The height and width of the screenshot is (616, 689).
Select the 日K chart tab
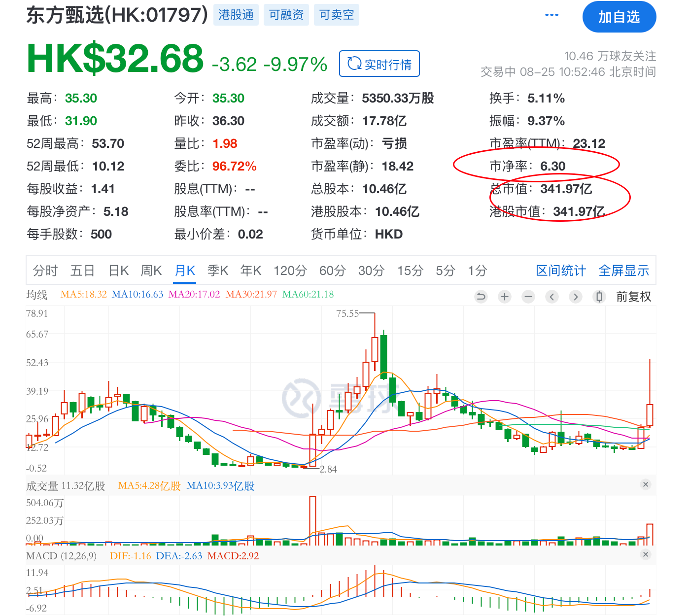tap(119, 271)
